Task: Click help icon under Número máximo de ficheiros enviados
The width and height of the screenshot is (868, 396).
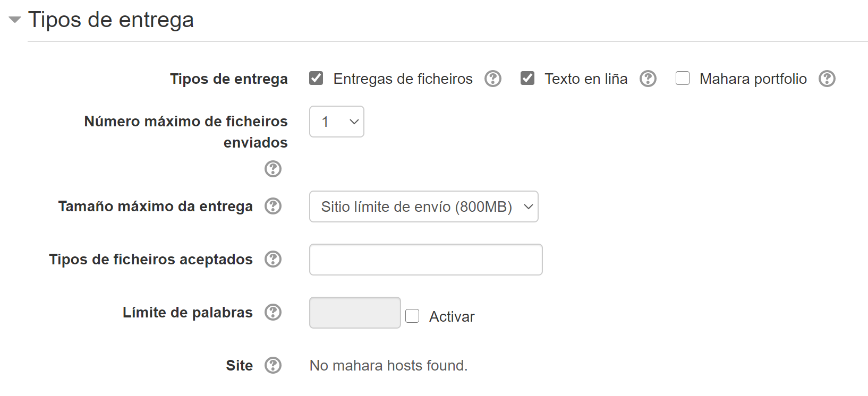Action: tap(273, 169)
